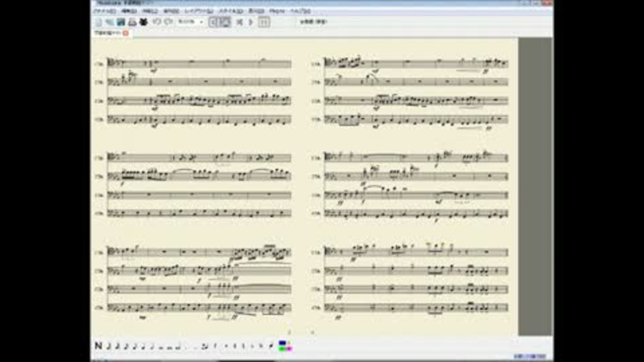Open the Notes menu

[171, 11]
